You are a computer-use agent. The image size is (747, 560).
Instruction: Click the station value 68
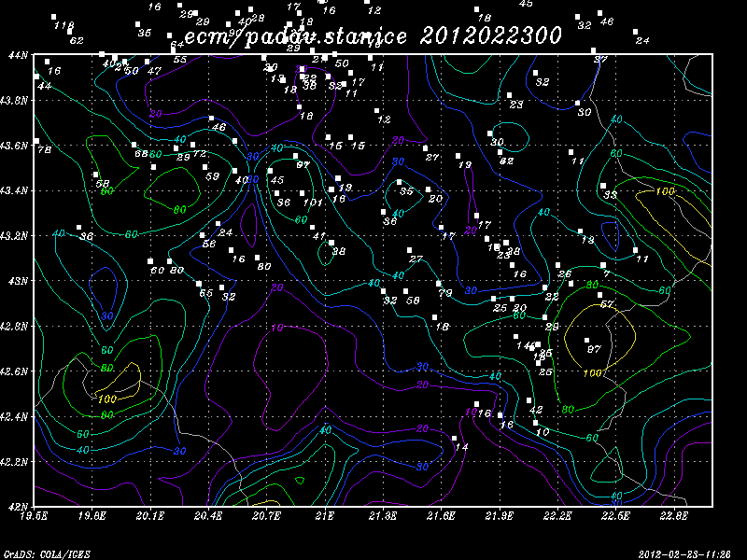click(x=142, y=154)
